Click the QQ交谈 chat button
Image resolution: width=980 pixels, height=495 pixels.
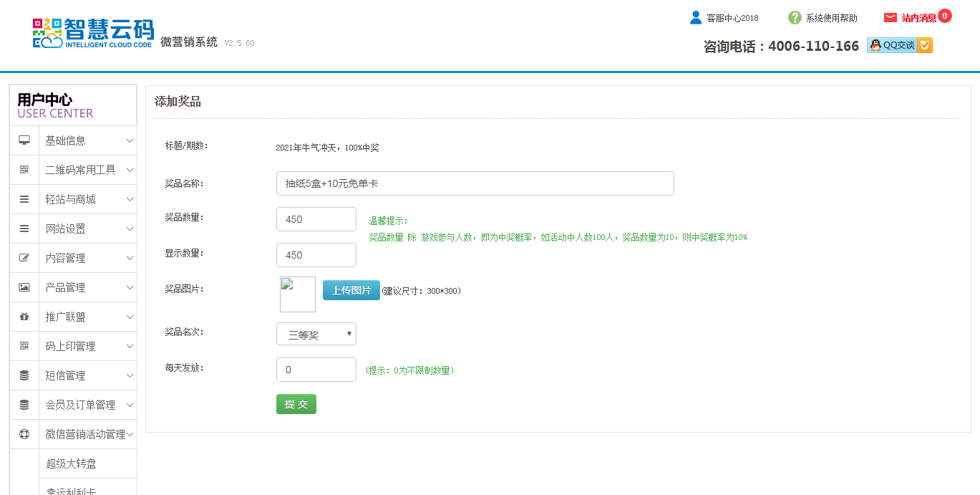click(x=899, y=45)
